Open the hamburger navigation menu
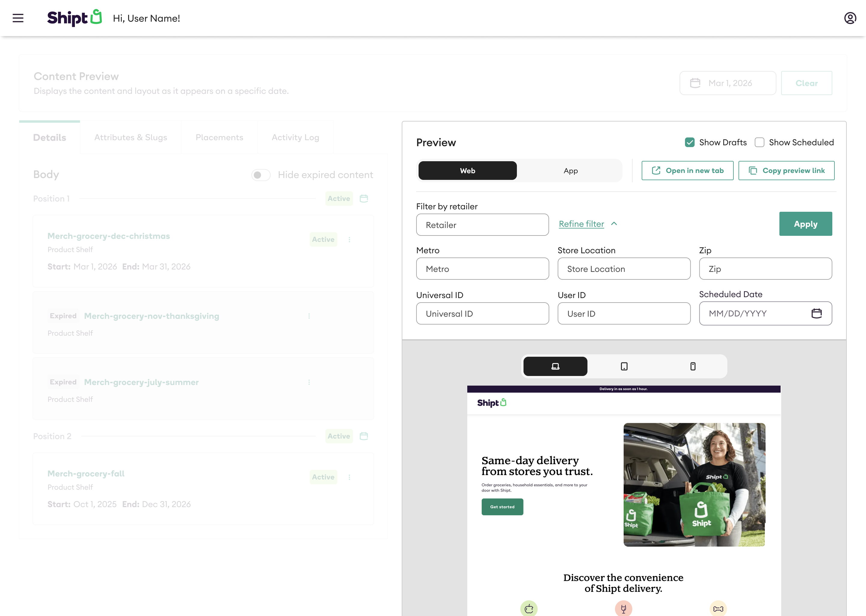This screenshot has height=616, width=866. [18, 18]
